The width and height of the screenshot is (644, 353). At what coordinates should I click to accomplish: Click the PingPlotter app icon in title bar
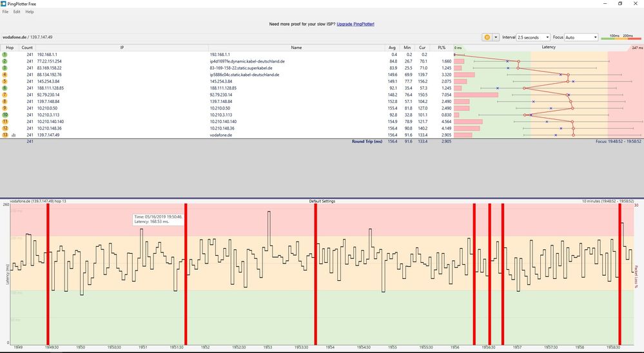click(3, 4)
